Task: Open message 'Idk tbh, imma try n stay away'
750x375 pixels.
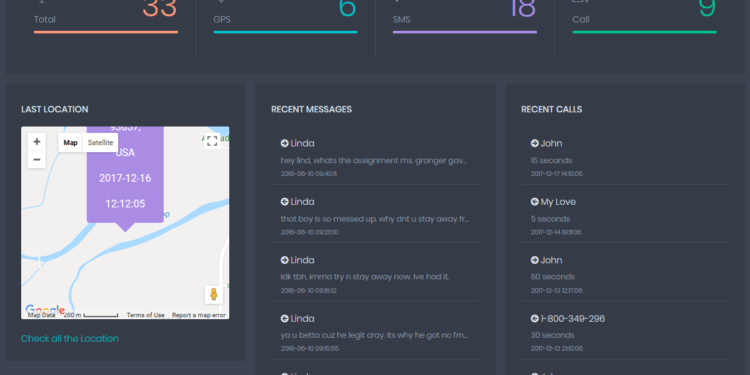Action: click(x=364, y=277)
